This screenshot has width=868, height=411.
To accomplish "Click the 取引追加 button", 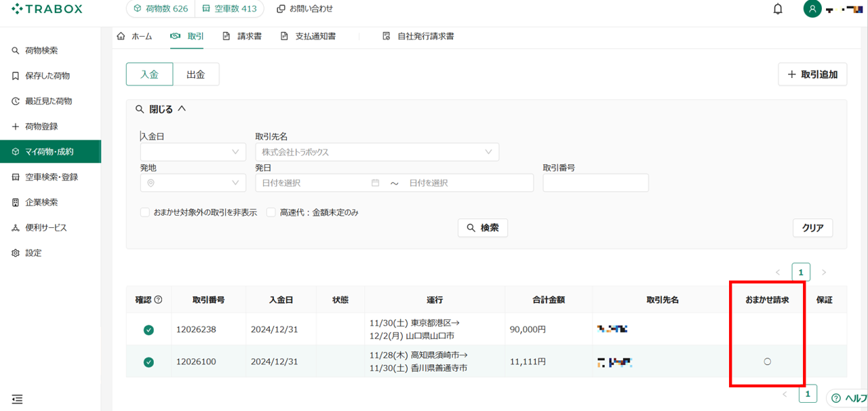I will coord(812,75).
